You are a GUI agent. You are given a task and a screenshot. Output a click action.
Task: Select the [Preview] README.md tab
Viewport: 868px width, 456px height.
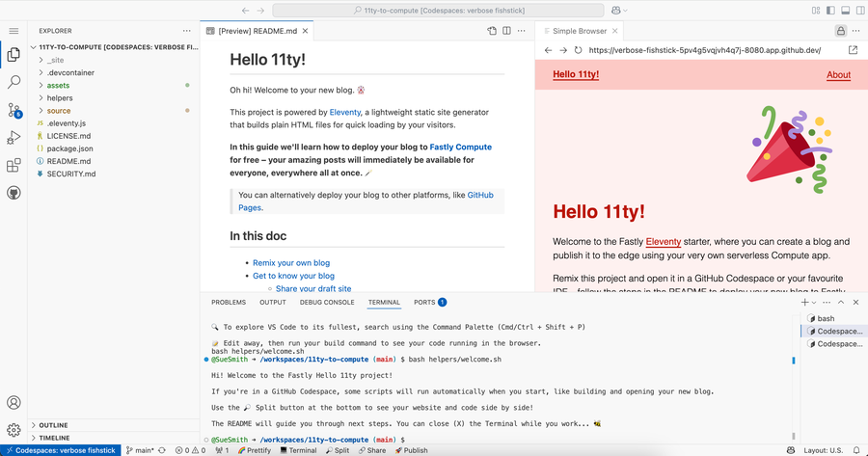pos(258,31)
